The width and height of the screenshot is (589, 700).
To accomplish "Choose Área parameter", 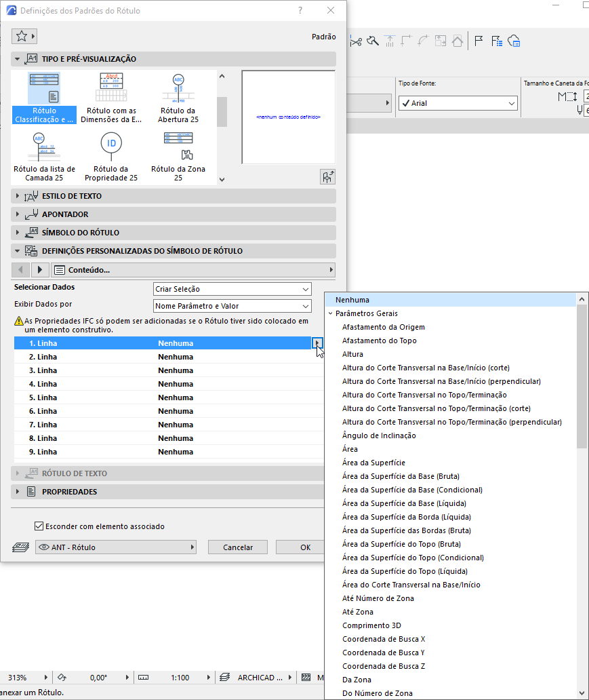I will pos(350,448).
